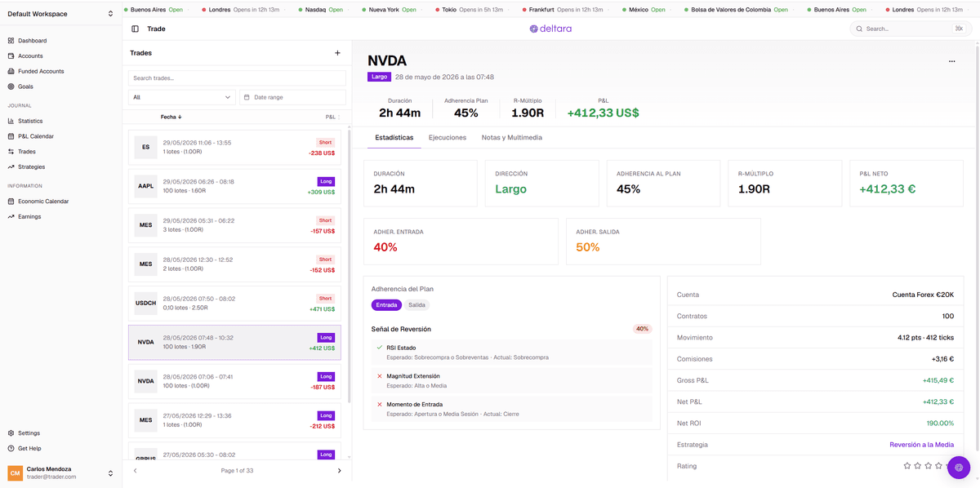Open Get Help
The width and height of the screenshot is (980, 488).
[29, 449]
